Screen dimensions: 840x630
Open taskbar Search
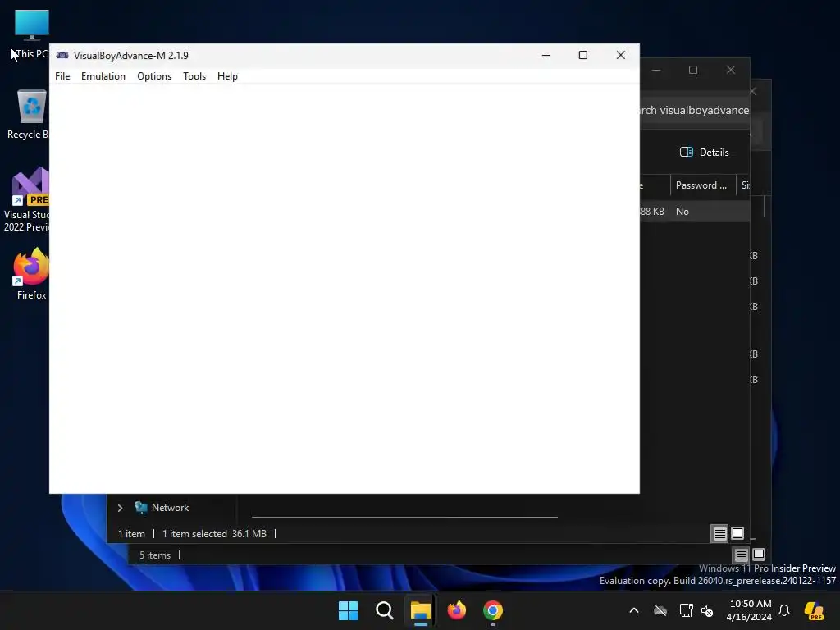tap(385, 610)
